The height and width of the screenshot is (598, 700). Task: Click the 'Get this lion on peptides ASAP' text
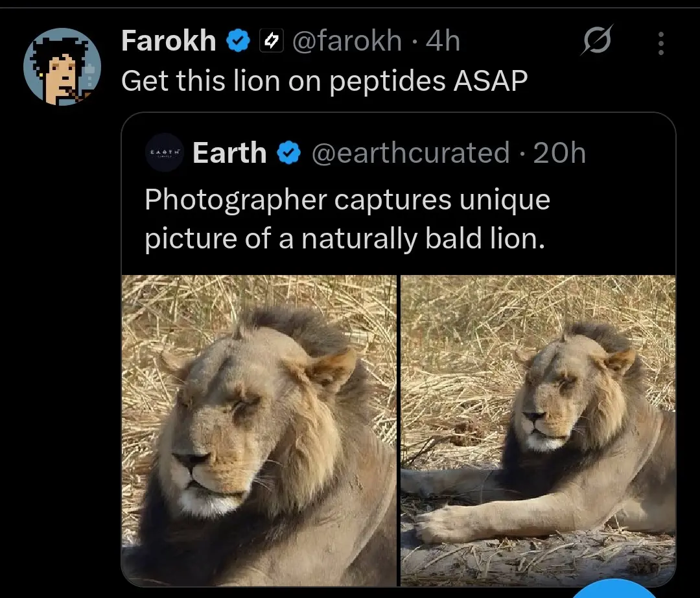[324, 80]
